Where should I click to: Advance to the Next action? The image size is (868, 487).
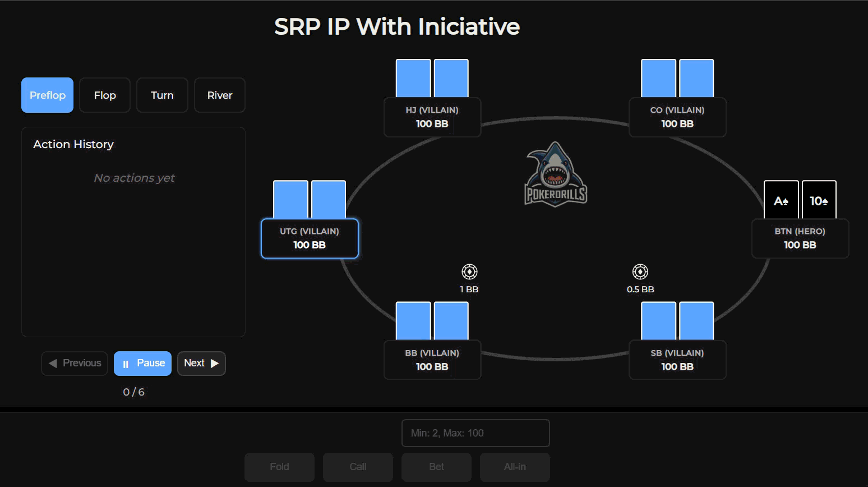pyautogui.click(x=201, y=364)
